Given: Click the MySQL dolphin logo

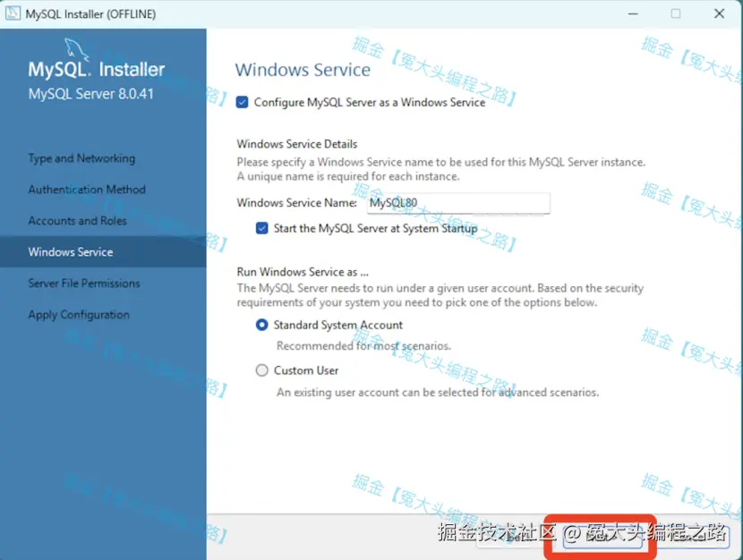Looking at the screenshot, I should point(76,49).
